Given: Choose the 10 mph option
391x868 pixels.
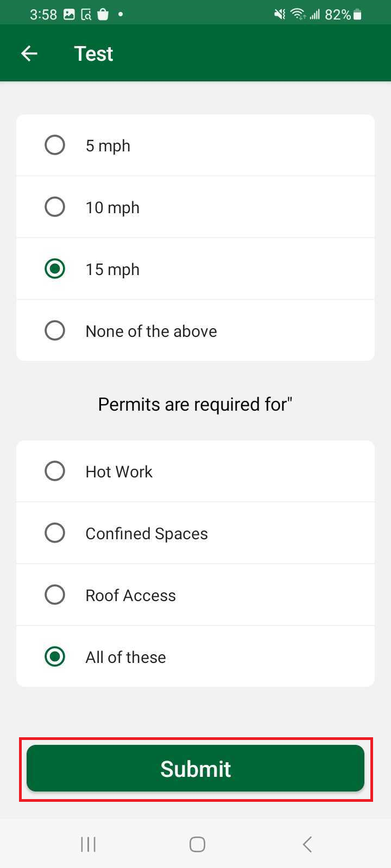Looking at the screenshot, I should [x=55, y=207].
